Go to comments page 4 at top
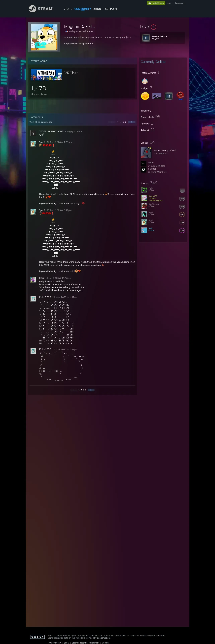 (125, 122)
